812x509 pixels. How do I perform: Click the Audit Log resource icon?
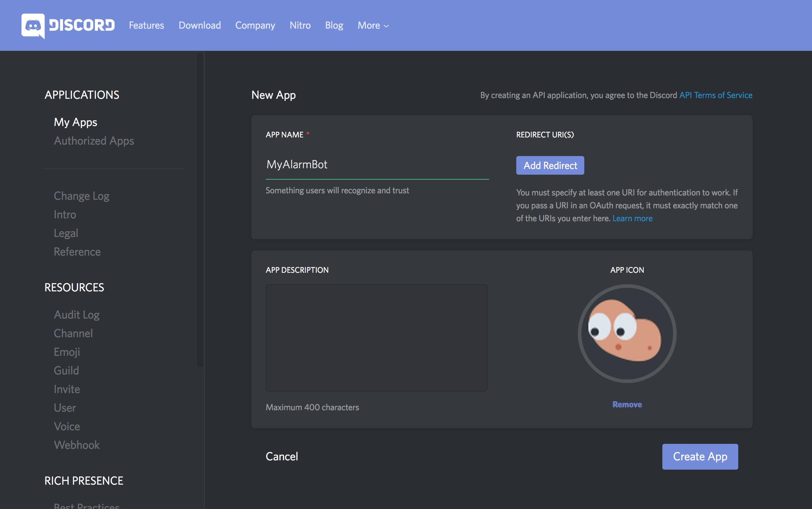click(x=77, y=314)
